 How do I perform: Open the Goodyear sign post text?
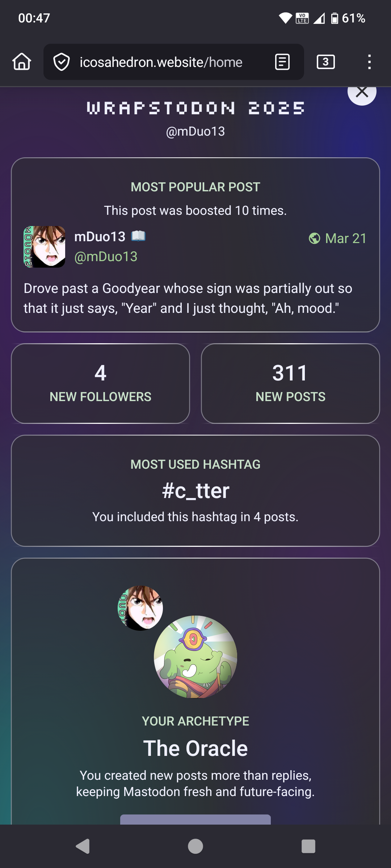[188, 298]
